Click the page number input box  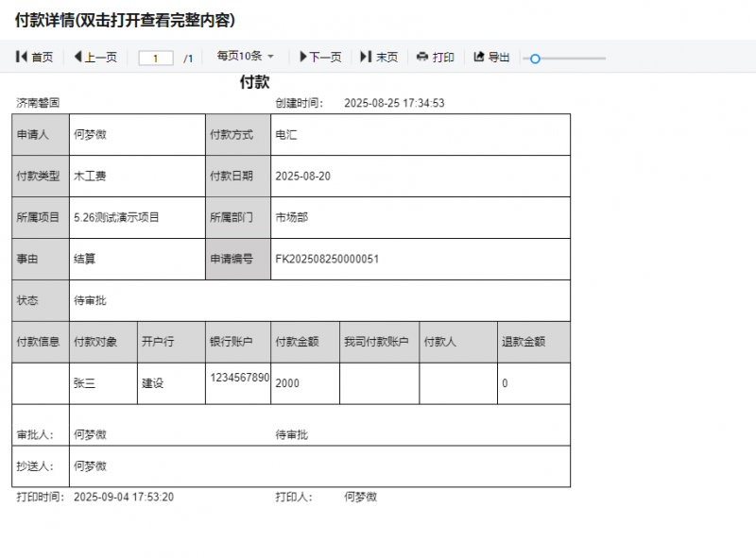tap(156, 57)
